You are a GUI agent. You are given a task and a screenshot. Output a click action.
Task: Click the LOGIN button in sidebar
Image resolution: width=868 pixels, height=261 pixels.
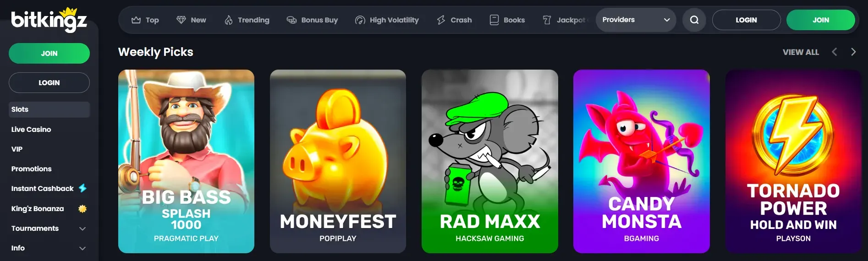click(x=49, y=83)
